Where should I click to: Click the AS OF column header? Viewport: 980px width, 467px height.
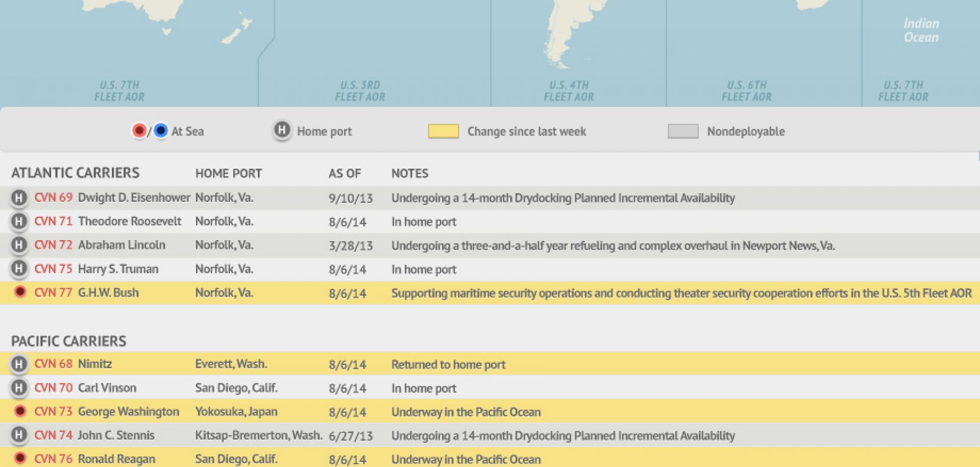[x=345, y=173]
